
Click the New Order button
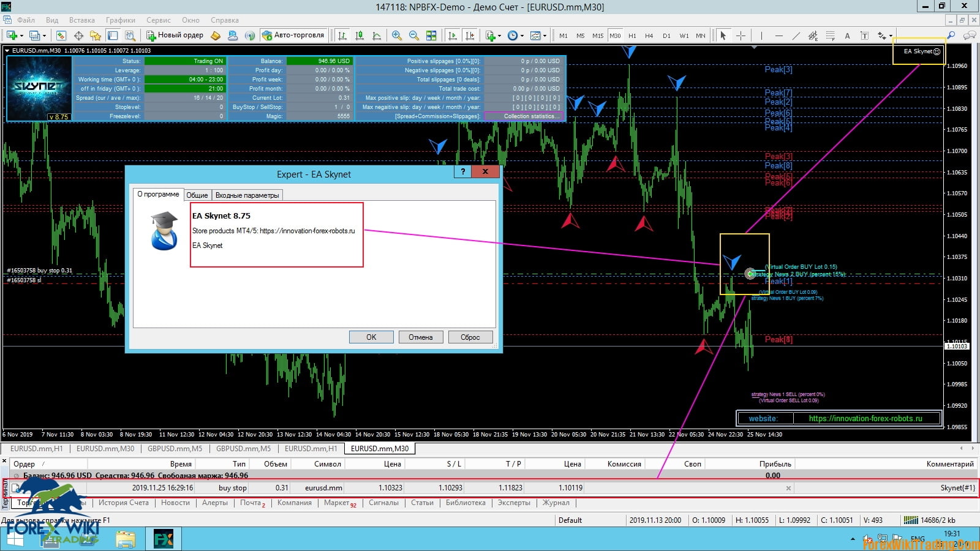click(x=175, y=36)
